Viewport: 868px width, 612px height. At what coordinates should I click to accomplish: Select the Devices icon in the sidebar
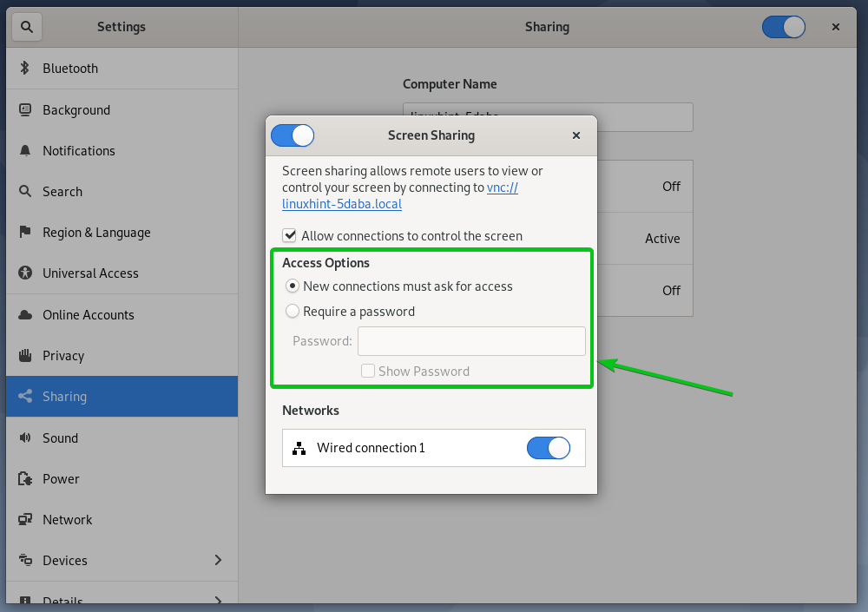(x=25, y=560)
